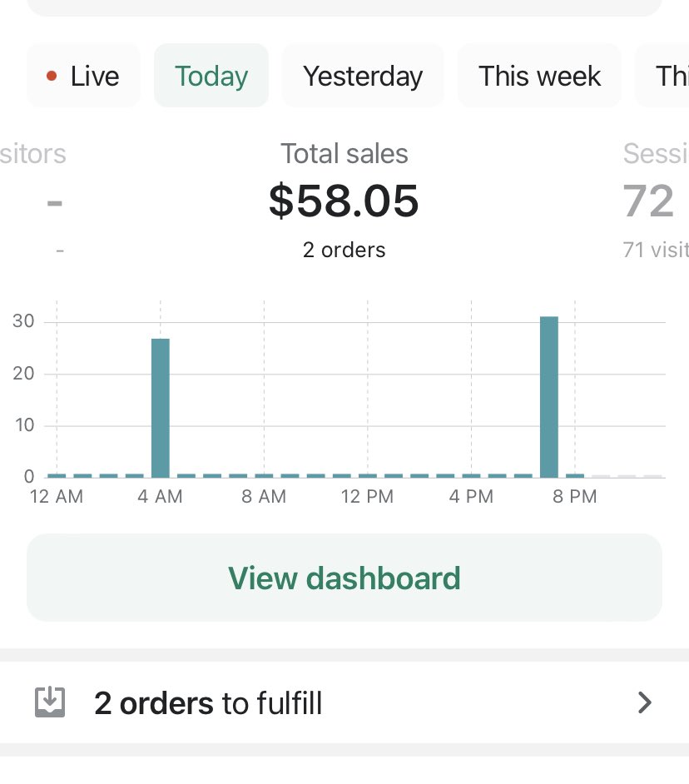
Task: Click the Total sales heading
Action: pyautogui.click(x=344, y=154)
